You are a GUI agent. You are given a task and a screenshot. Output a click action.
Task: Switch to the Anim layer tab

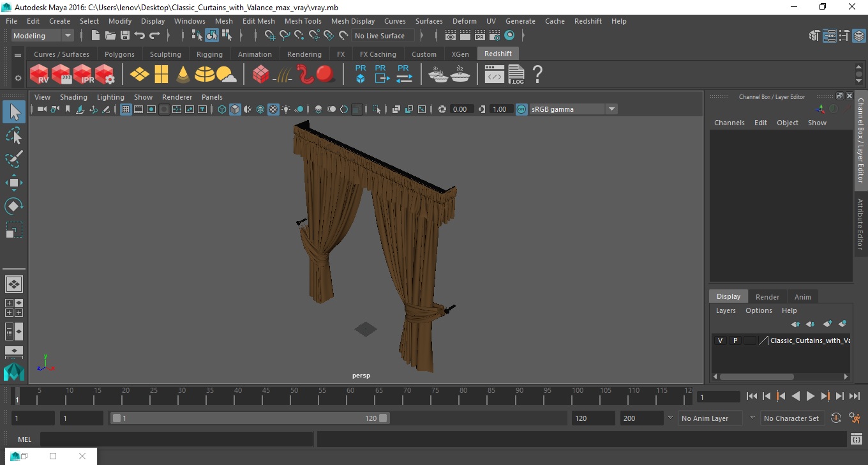pos(802,297)
